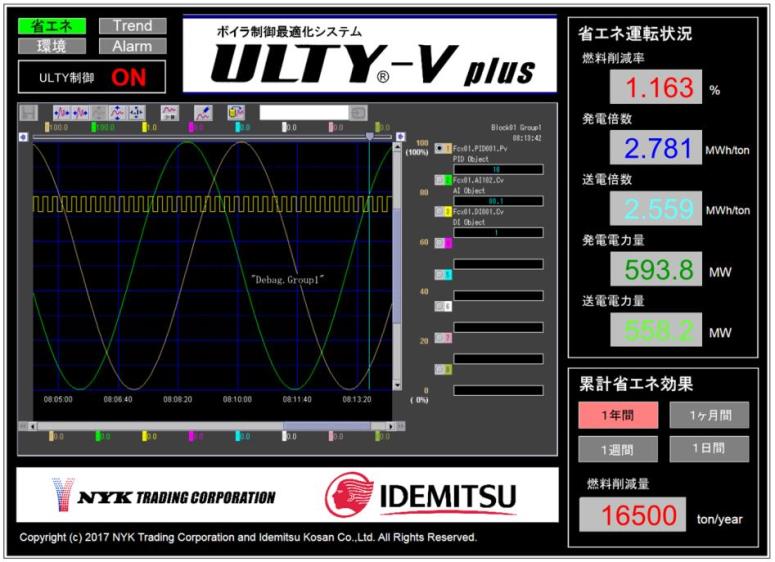The height and width of the screenshot is (562, 775).
Task: Click the vertical-arrows waveform scale icon
Action: click(118, 113)
